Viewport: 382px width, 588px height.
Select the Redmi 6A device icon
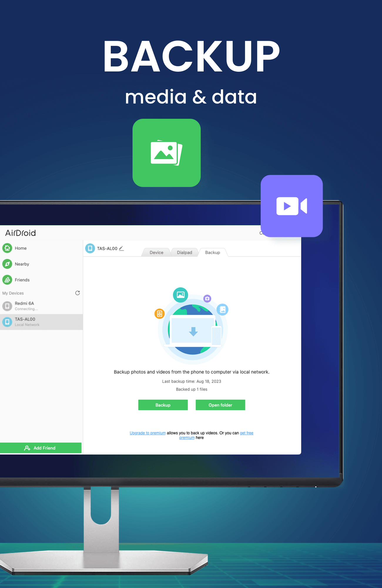point(7,306)
